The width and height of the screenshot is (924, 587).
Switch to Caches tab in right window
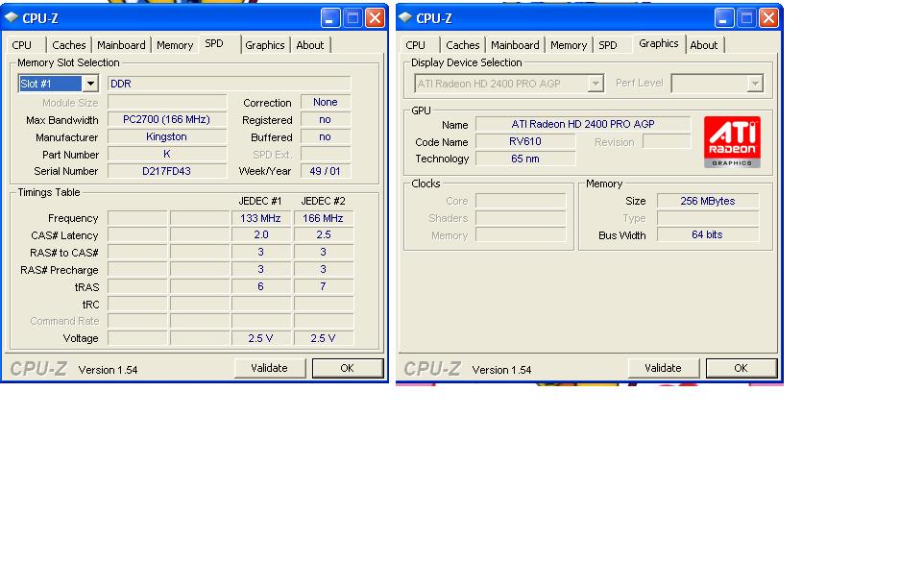click(463, 45)
